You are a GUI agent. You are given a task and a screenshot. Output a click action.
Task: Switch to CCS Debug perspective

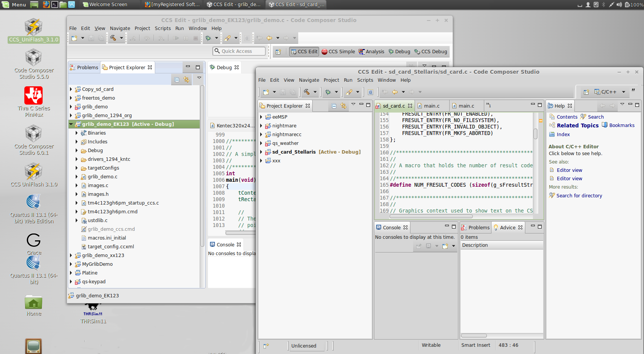coord(431,52)
